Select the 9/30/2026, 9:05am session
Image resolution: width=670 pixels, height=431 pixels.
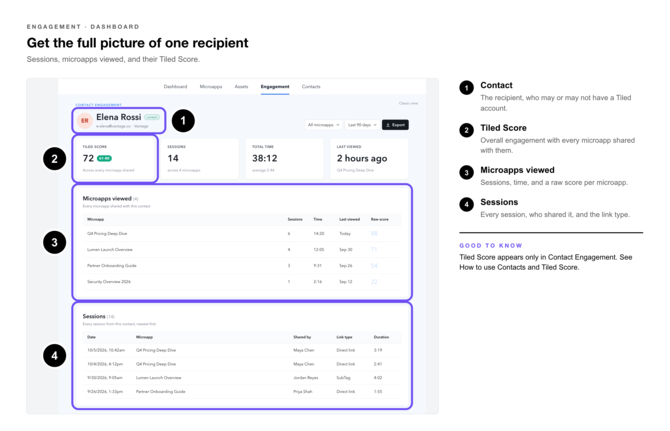[242, 378]
